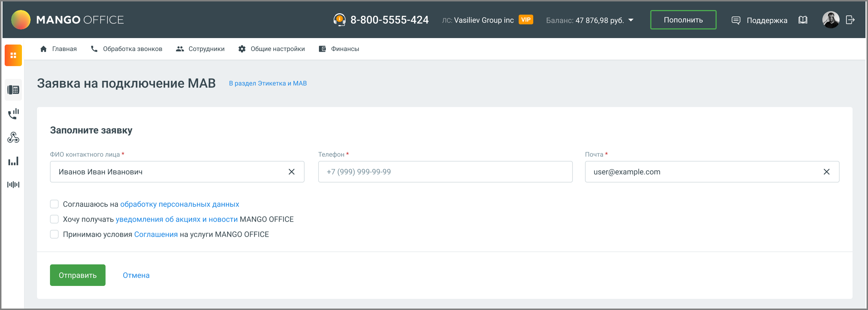The width and height of the screenshot is (868, 310).
Task: Open the integrations webhook sidebar icon
Action: 13,138
